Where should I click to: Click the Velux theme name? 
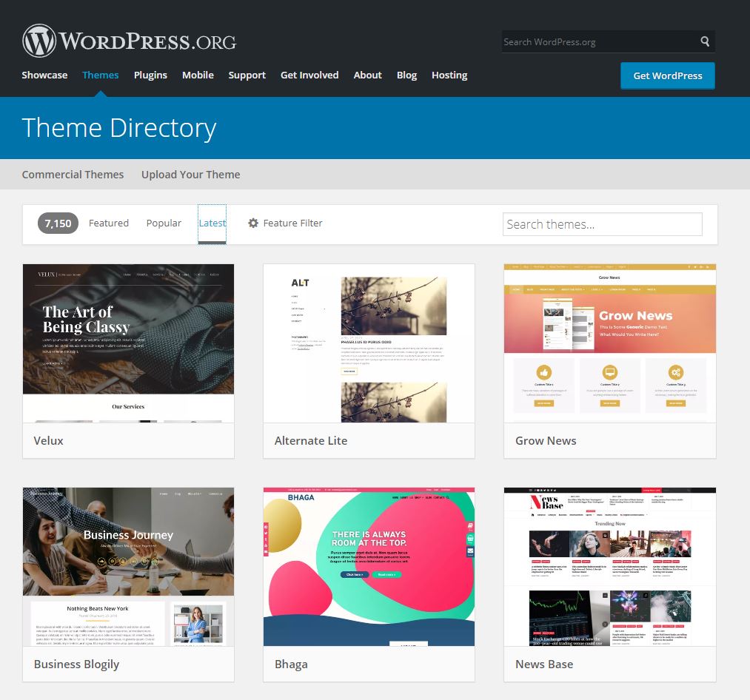coord(48,441)
